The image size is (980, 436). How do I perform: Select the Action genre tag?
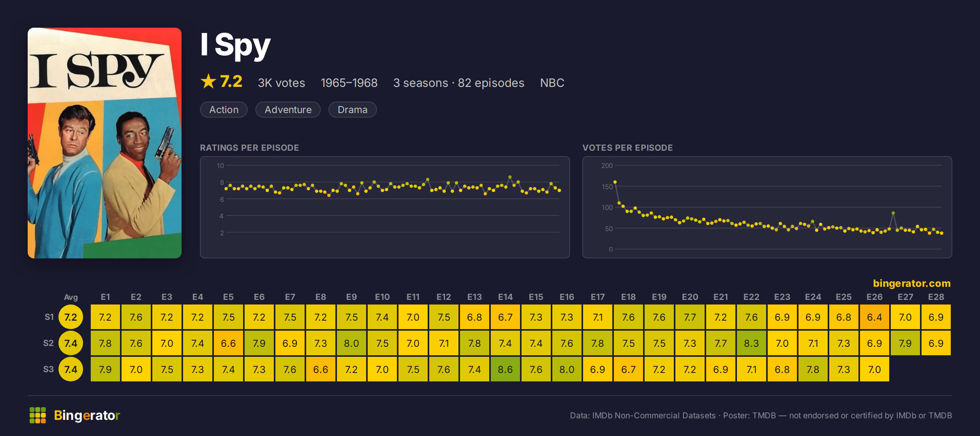224,110
